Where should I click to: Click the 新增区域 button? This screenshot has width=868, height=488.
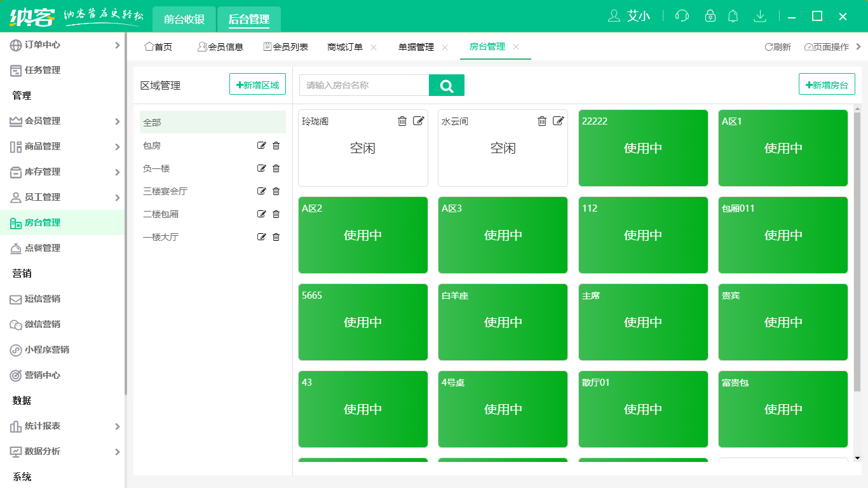tap(257, 85)
